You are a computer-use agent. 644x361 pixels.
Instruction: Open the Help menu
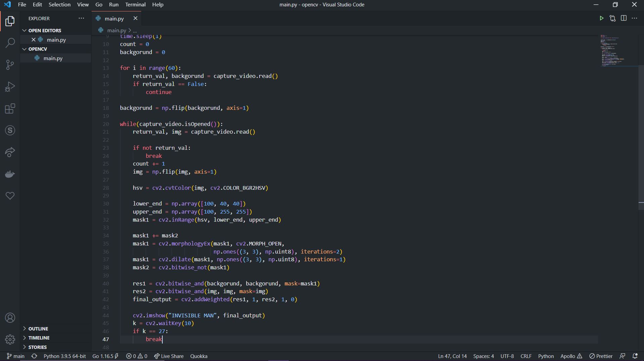pos(158,5)
